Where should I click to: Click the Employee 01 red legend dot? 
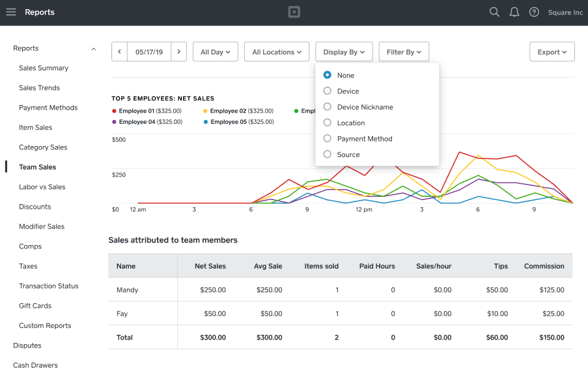pyautogui.click(x=114, y=111)
